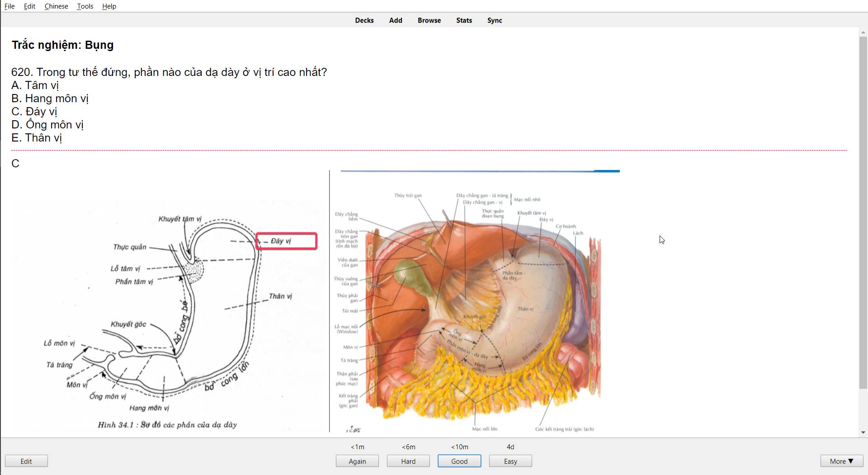
Task: Click the 'Thùy trái gan' illustration label
Action: [408, 196]
